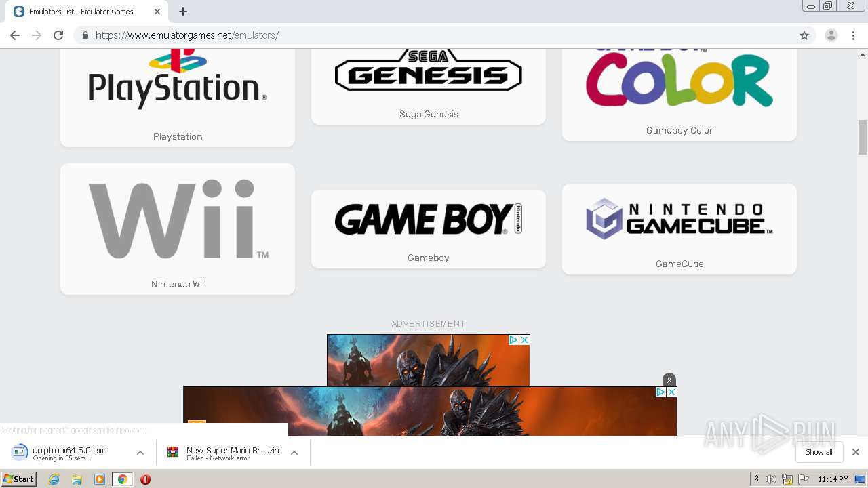Click the Nintendo Wii label
The width and height of the screenshot is (868, 488).
[178, 284]
